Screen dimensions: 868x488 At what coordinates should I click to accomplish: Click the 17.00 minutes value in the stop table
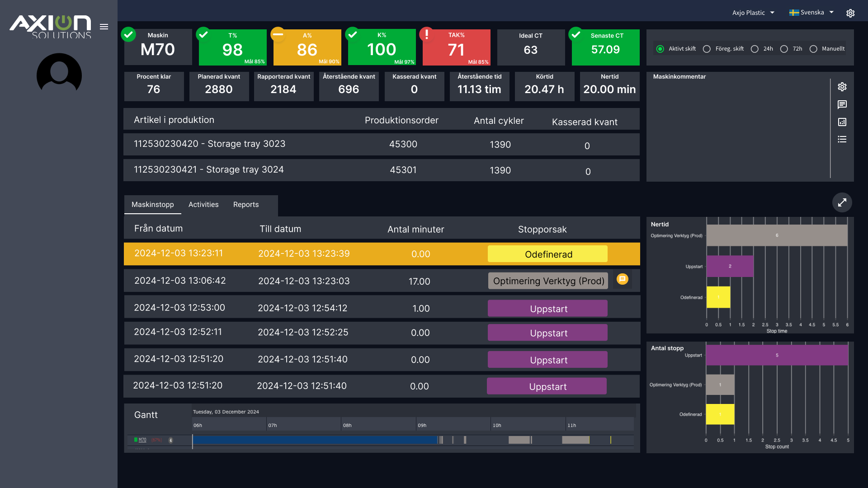(x=419, y=282)
